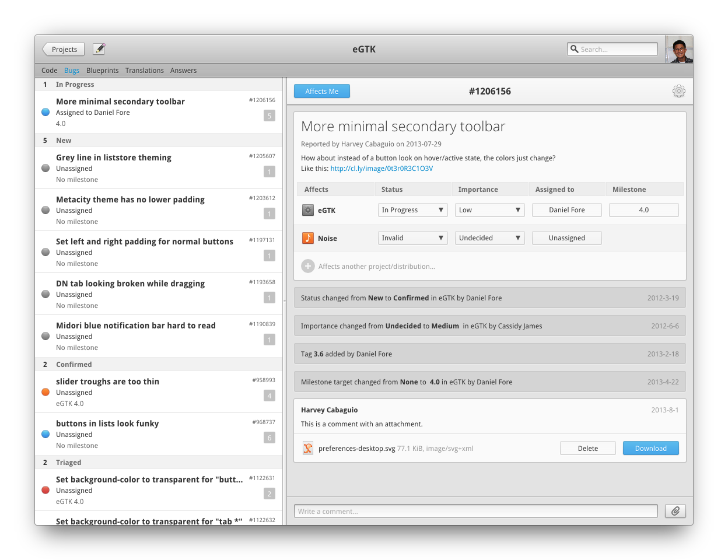Click blue status dot of buttons in lists look funky
728x560 pixels.
pyautogui.click(x=45, y=434)
